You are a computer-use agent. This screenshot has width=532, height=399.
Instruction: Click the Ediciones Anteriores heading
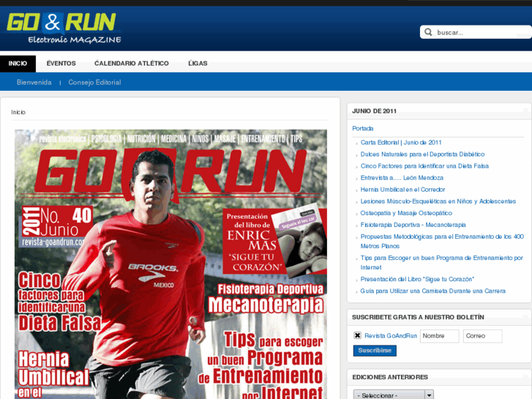tap(390, 377)
